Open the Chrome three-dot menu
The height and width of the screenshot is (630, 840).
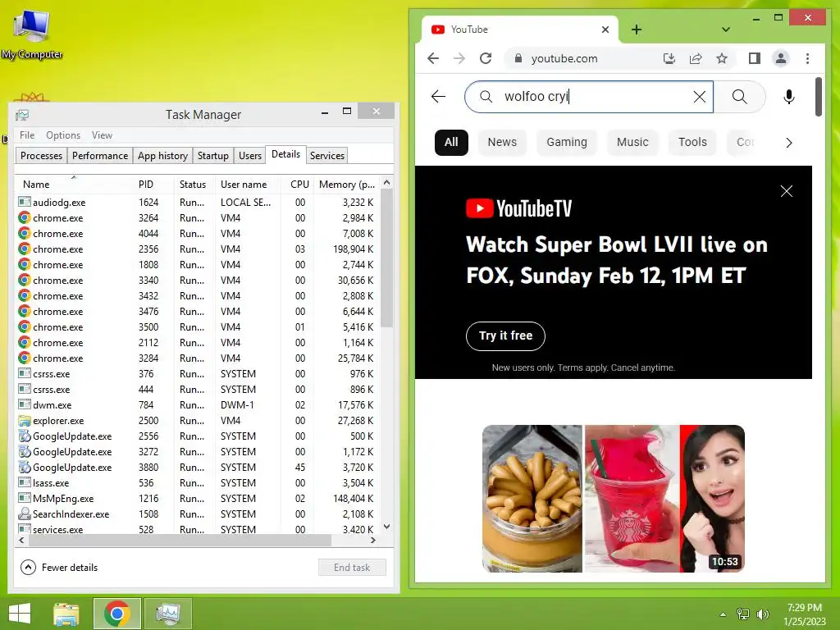tap(807, 58)
